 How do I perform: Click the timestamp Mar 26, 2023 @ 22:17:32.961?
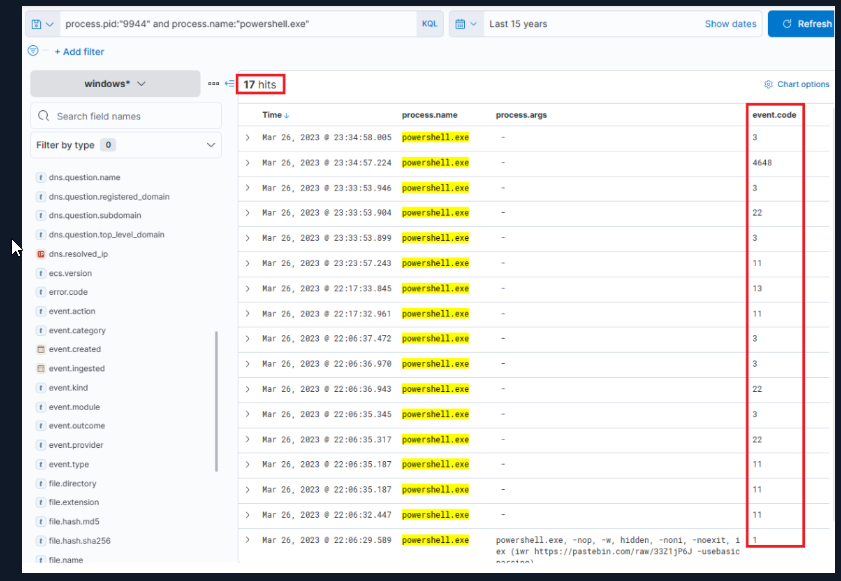(327, 314)
